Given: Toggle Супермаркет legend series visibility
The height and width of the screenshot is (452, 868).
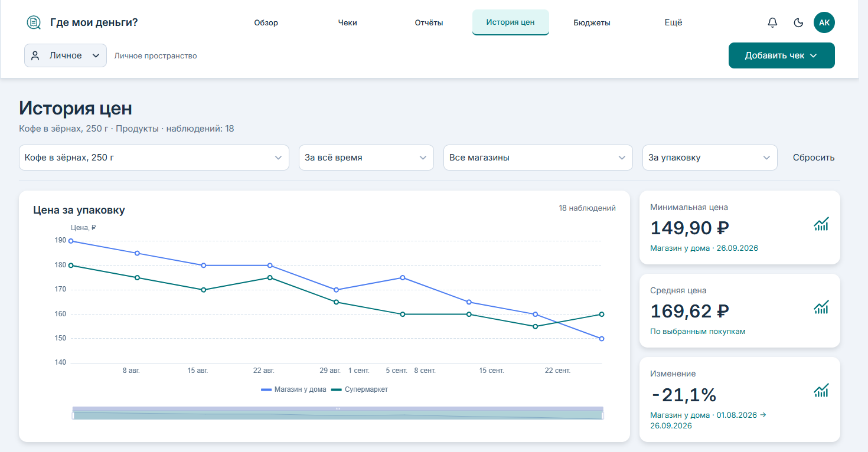Looking at the screenshot, I should pyautogui.click(x=359, y=389).
